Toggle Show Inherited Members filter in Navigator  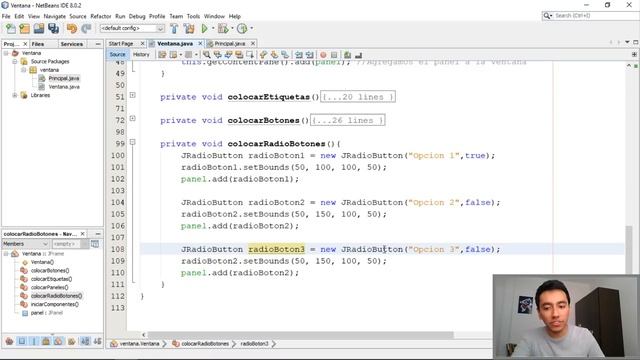point(9,341)
